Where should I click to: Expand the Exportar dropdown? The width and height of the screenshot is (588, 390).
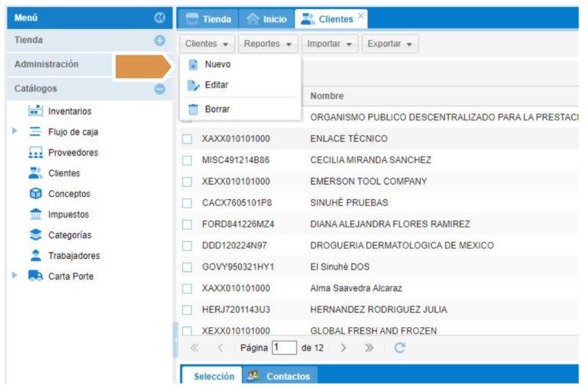click(x=390, y=44)
